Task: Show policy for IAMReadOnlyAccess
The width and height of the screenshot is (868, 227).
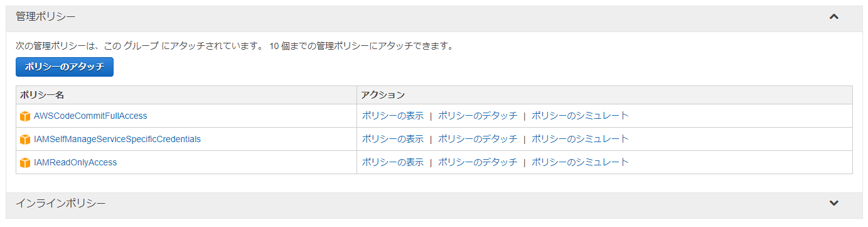Action: click(393, 162)
